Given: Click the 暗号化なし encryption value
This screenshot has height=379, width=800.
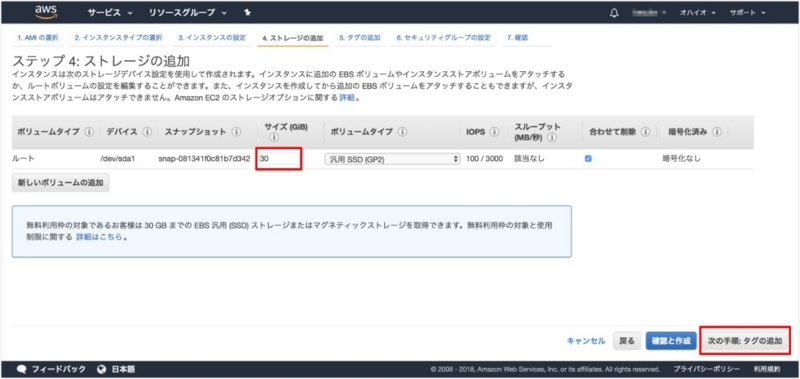Looking at the screenshot, I should point(681,159).
